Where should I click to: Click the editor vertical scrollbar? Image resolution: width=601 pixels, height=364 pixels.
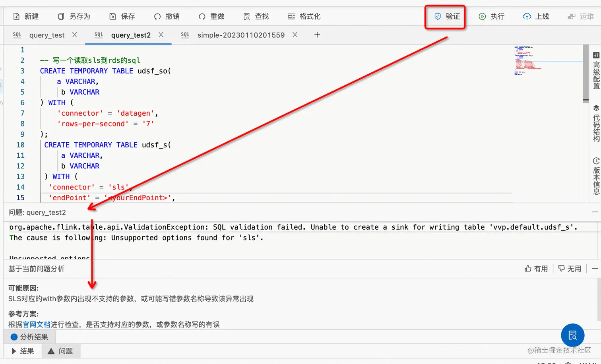pos(585,74)
